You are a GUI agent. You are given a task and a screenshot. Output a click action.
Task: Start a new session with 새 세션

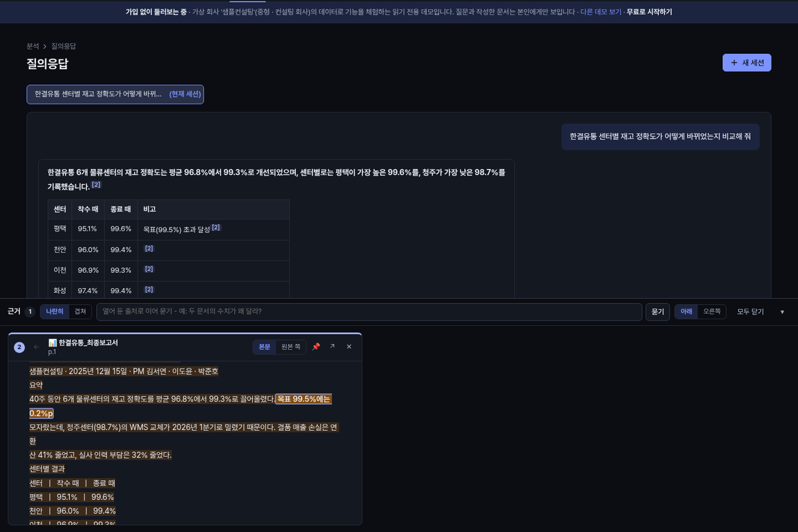747,63
